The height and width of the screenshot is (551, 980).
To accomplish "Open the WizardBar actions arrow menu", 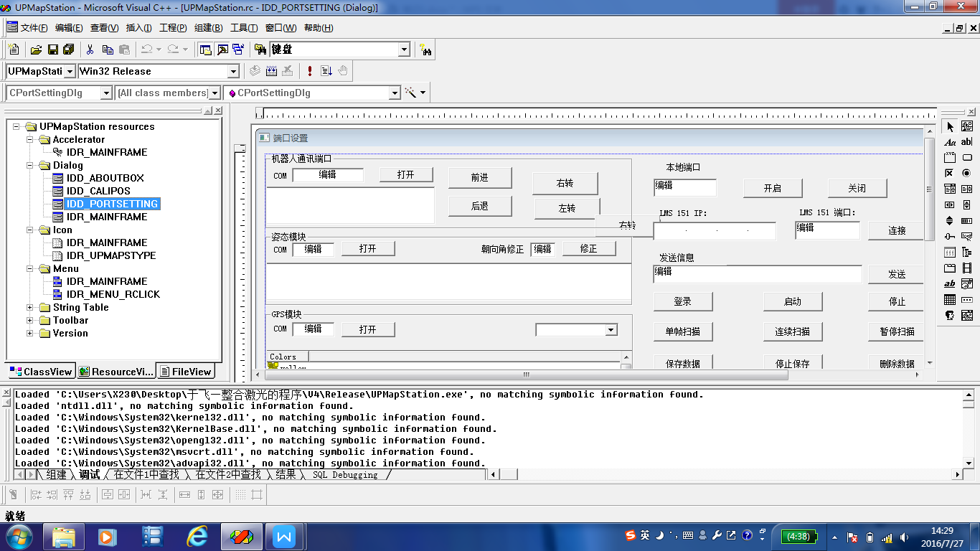I will coord(423,93).
